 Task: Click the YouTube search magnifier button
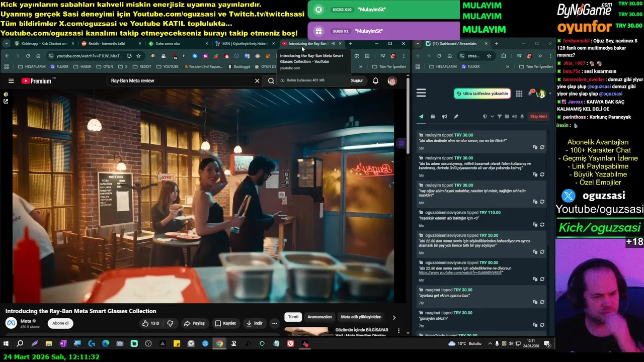271,80
